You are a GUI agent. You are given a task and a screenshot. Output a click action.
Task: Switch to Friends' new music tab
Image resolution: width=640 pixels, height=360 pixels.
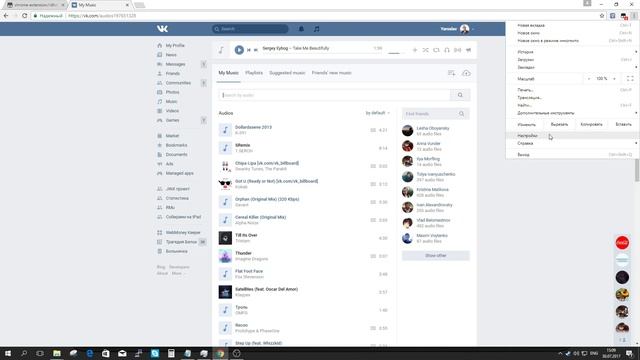(331, 73)
